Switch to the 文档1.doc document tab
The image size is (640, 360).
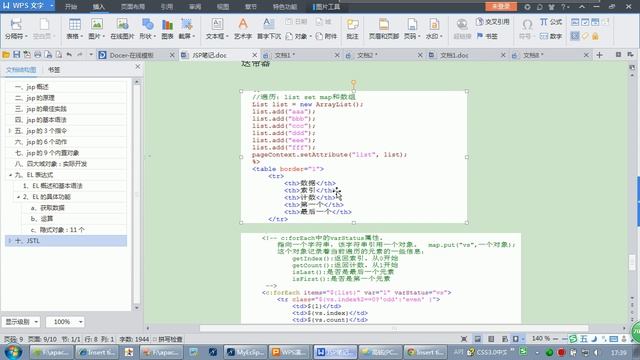coord(454,55)
